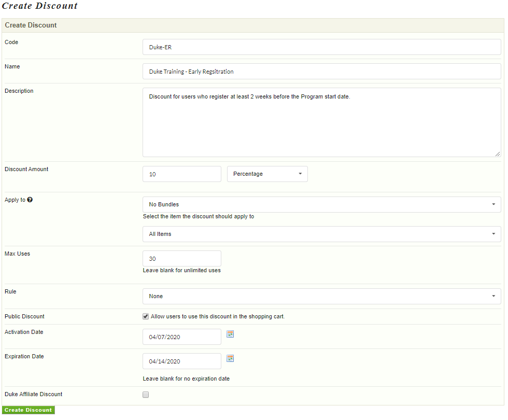The height and width of the screenshot is (420, 508).
Task: Click the 'Rule' label
Action: [x=10, y=291]
